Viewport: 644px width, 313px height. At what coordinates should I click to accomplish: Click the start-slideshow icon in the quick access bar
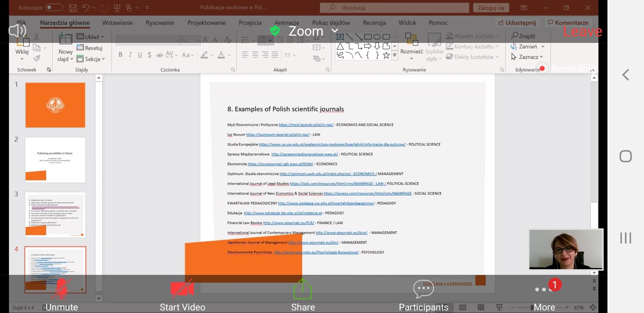click(x=117, y=8)
